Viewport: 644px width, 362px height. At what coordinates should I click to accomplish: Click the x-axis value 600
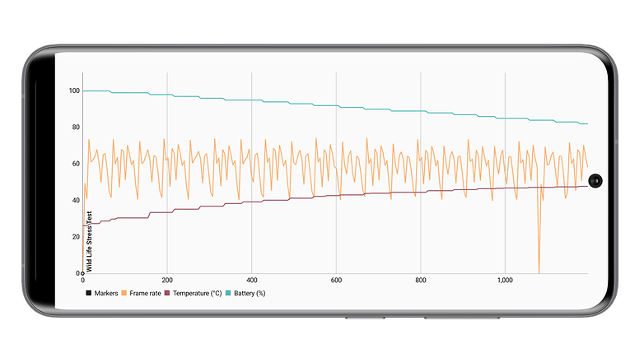click(336, 281)
